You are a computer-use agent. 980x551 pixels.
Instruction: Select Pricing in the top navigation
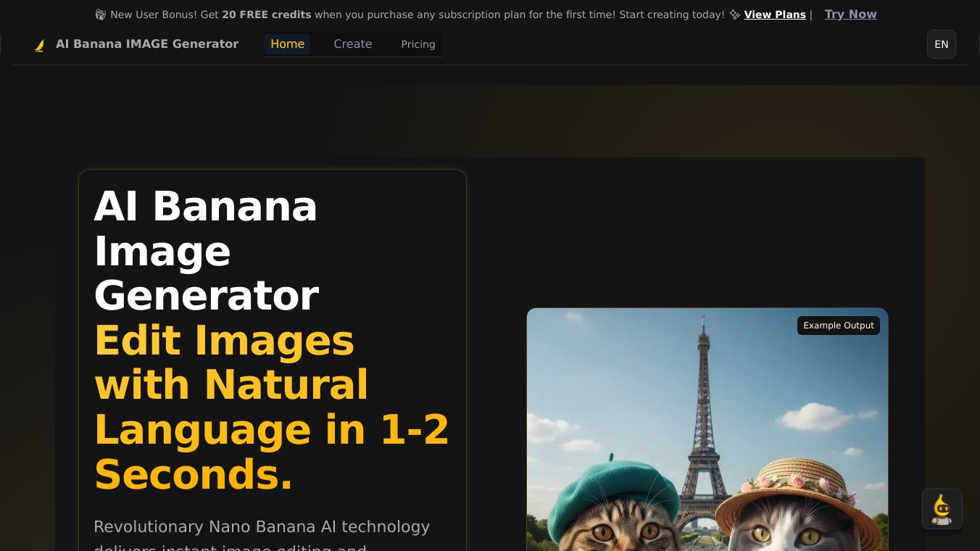418,44
